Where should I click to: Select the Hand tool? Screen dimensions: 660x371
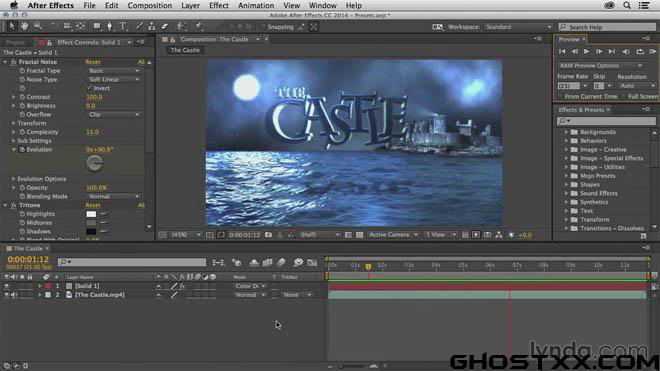coord(24,26)
